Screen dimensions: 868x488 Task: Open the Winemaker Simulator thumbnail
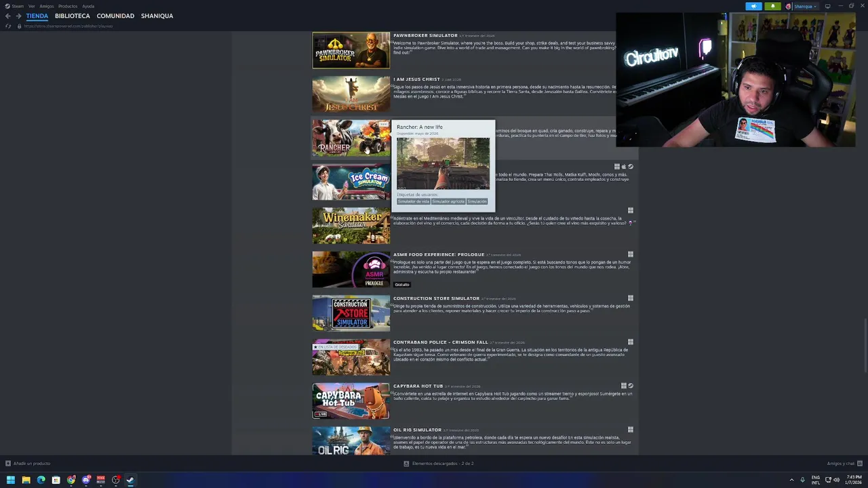pos(351,225)
